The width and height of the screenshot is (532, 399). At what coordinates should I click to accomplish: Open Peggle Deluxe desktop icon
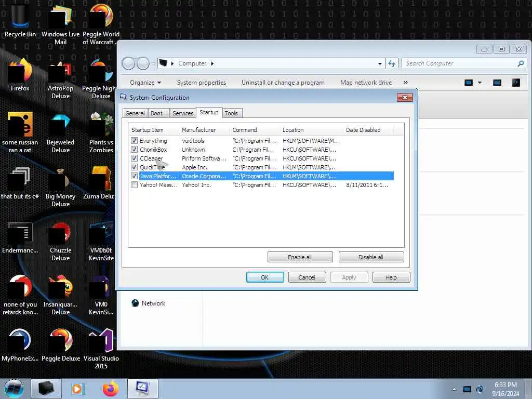(x=60, y=344)
